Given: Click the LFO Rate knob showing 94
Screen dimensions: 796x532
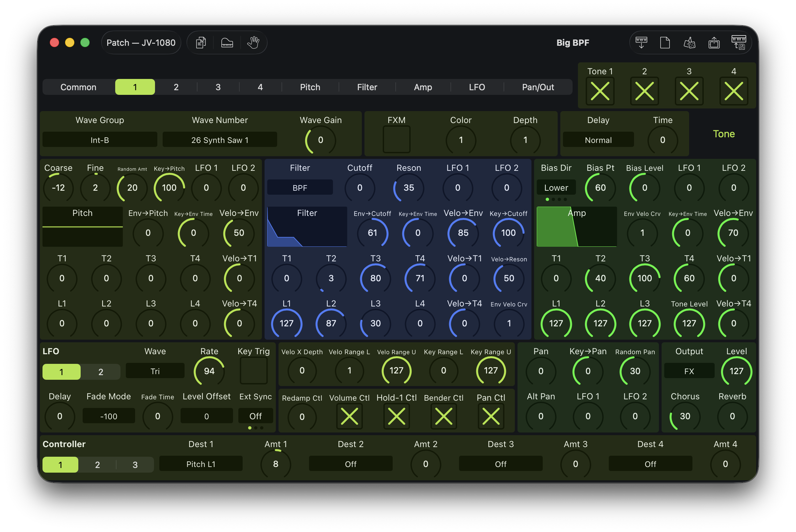Looking at the screenshot, I should coord(209,371).
